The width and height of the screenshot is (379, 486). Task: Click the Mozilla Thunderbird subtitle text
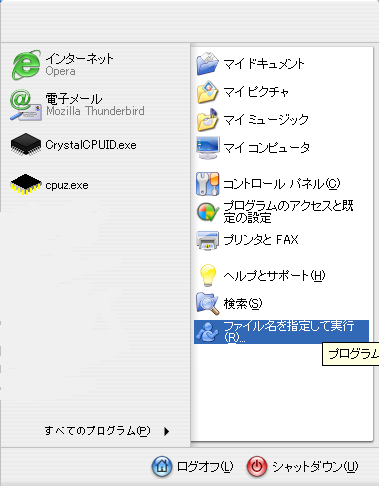pyautogui.click(x=95, y=111)
